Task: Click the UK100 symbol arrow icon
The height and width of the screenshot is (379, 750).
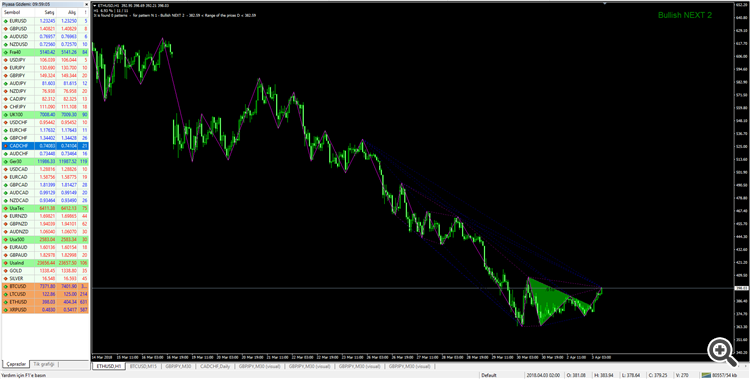Action: coord(5,114)
